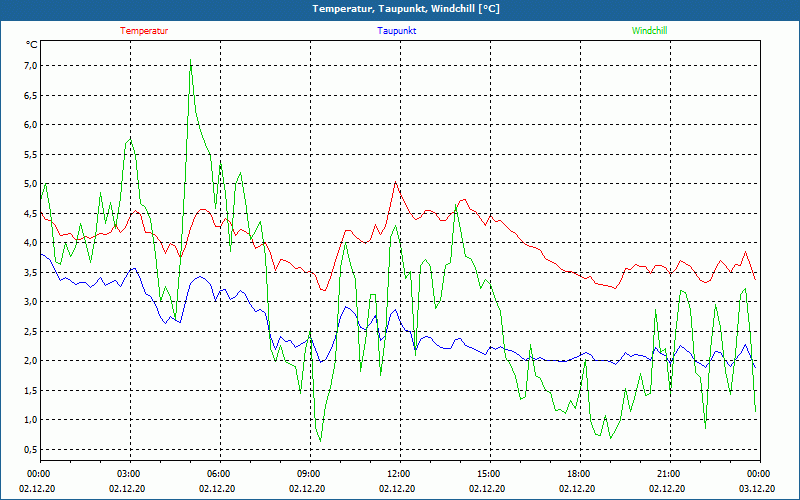Select the 12:00 time label on the x-axis

click(x=399, y=474)
